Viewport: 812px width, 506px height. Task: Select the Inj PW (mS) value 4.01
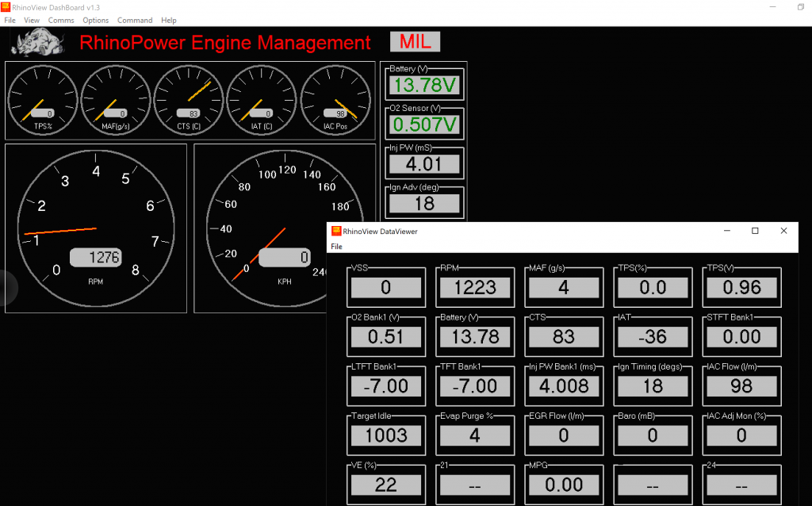tap(425, 164)
